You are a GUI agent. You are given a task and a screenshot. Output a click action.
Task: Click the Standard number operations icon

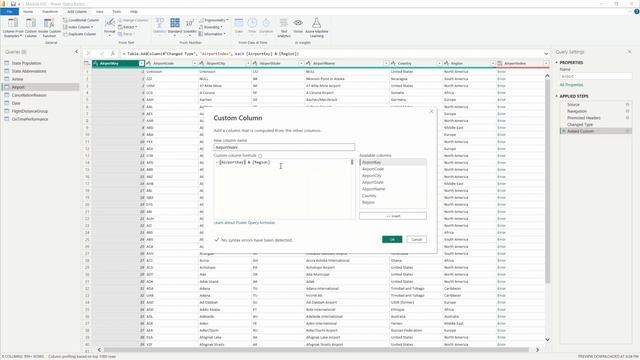click(x=175, y=27)
